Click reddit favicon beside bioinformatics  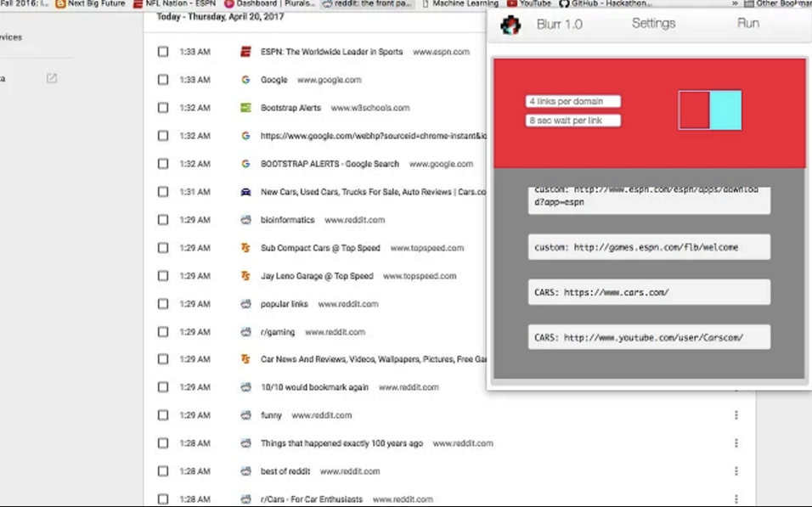click(245, 220)
